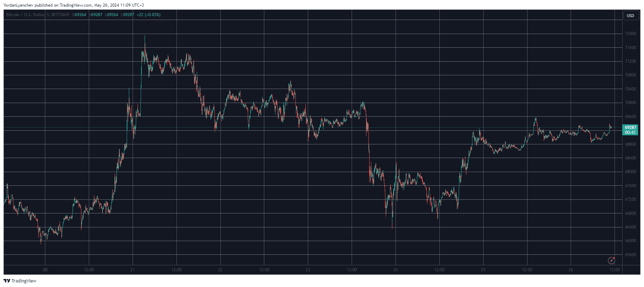Click the low value L69264

tap(112, 15)
